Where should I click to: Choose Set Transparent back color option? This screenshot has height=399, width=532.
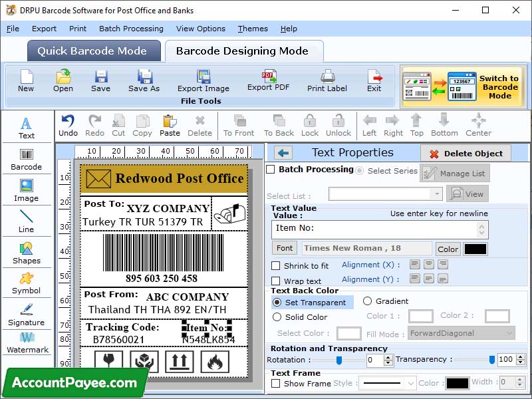point(277,302)
